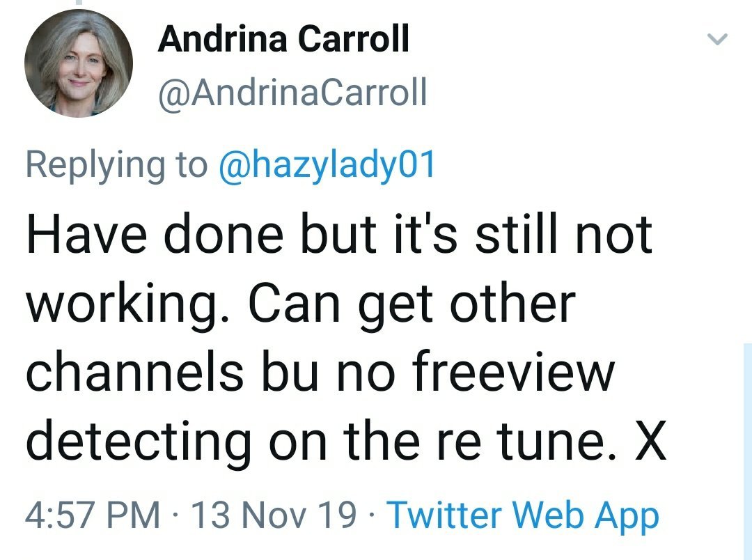Image resolution: width=752 pixels, height=560 pixels.
Task: Click the 4:57 PM timestamp
Action: pos(92,516)
